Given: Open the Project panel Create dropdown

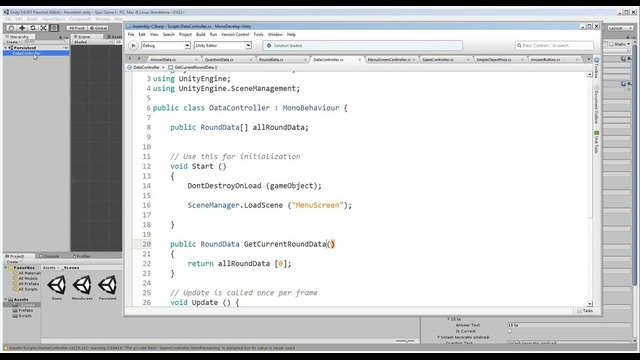Looking at the screenshot, I should [14, 262].
